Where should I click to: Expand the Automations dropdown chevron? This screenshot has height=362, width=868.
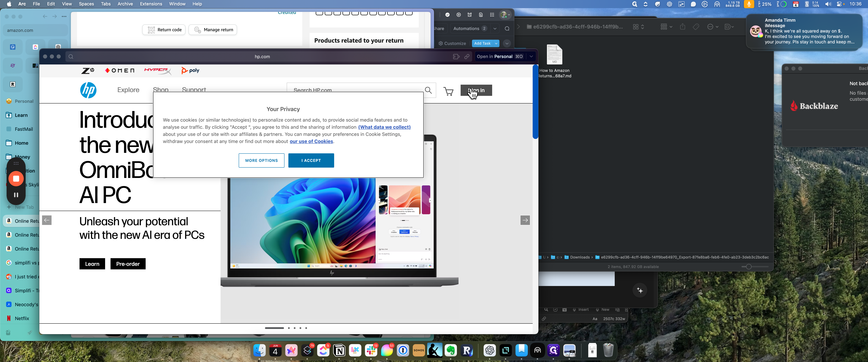[495, 29]
